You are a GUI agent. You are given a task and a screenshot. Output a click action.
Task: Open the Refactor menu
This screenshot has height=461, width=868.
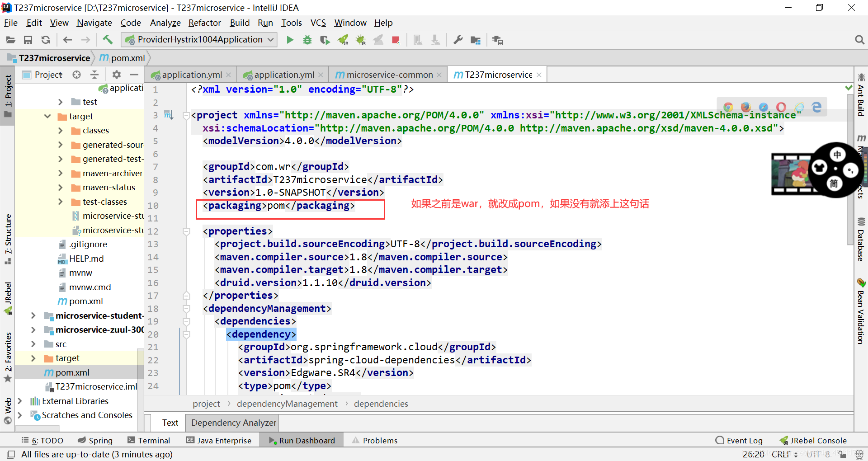(x=204, y=23)
